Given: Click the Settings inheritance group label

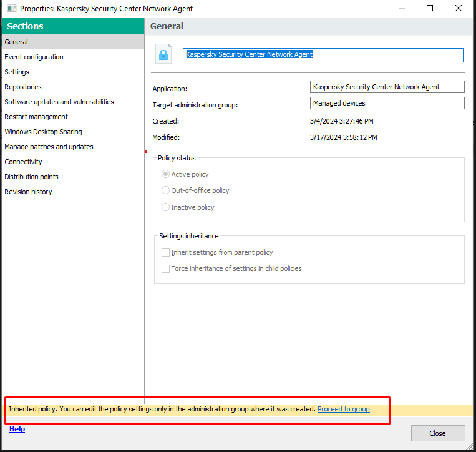Looking at the screenshot, I should click(189, 236).
